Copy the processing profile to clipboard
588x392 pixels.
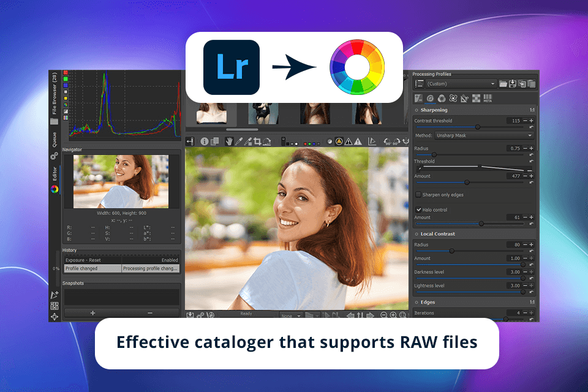522,84
